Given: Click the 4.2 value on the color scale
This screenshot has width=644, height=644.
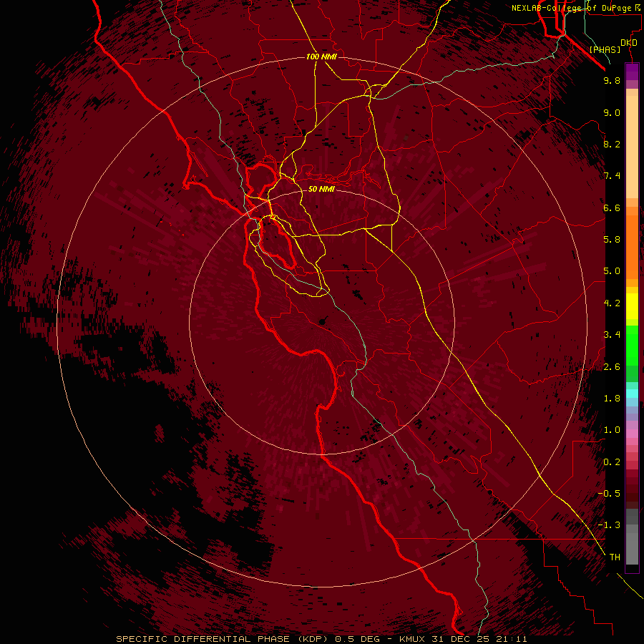Looking at the screenshot, I should [612, 303].
